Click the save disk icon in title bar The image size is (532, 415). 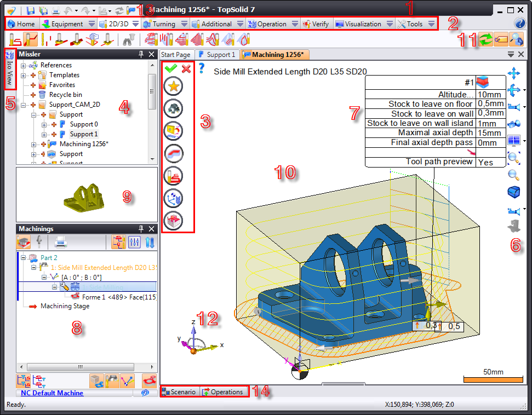pos(31,10)
